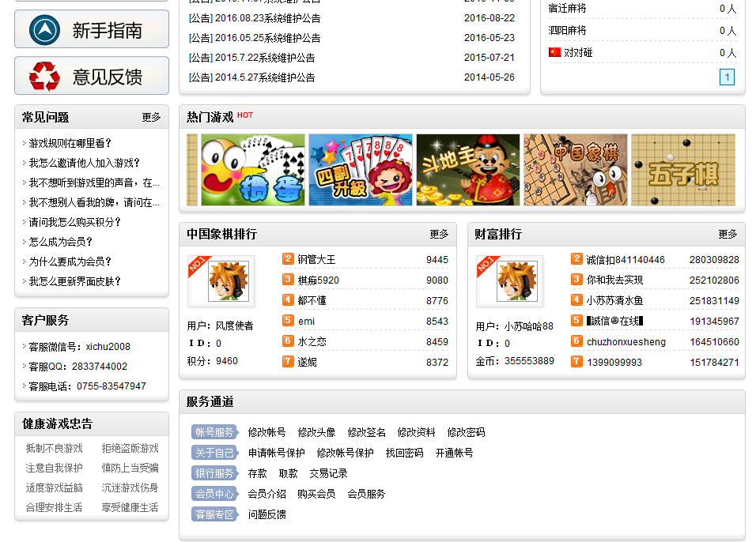756x542 pixels.
Task: Open the 修改密码 link
Action: coord(466,432)
